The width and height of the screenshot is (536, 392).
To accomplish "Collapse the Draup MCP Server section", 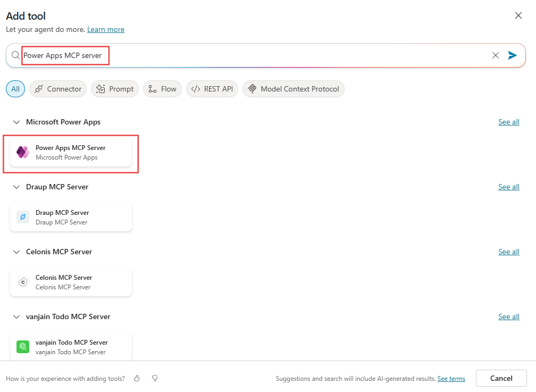I will tap(16, 187).
